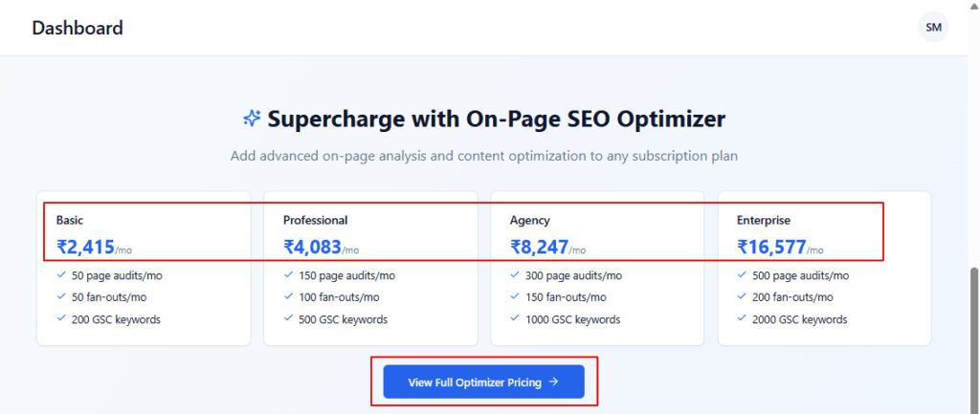The height and width of the screenshot is (414, 980).
Task: Choose the Agency plan card heading
Action: tap(530, 220)
